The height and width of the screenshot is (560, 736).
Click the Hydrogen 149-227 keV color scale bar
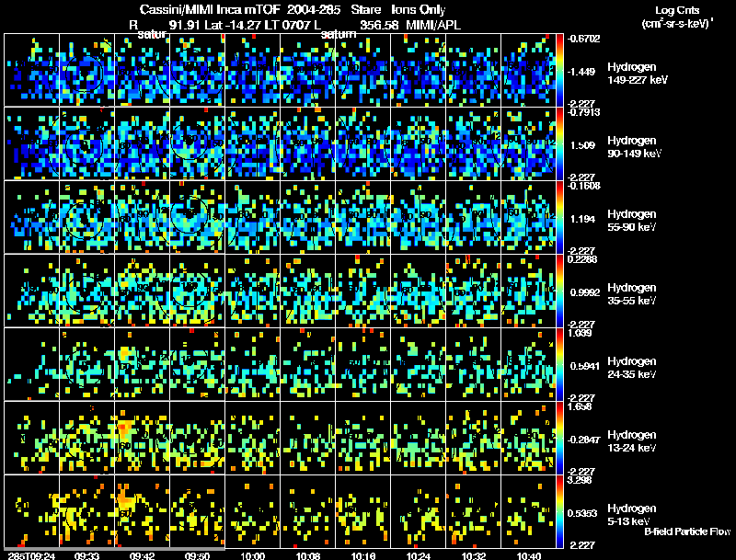coord(559,70)
